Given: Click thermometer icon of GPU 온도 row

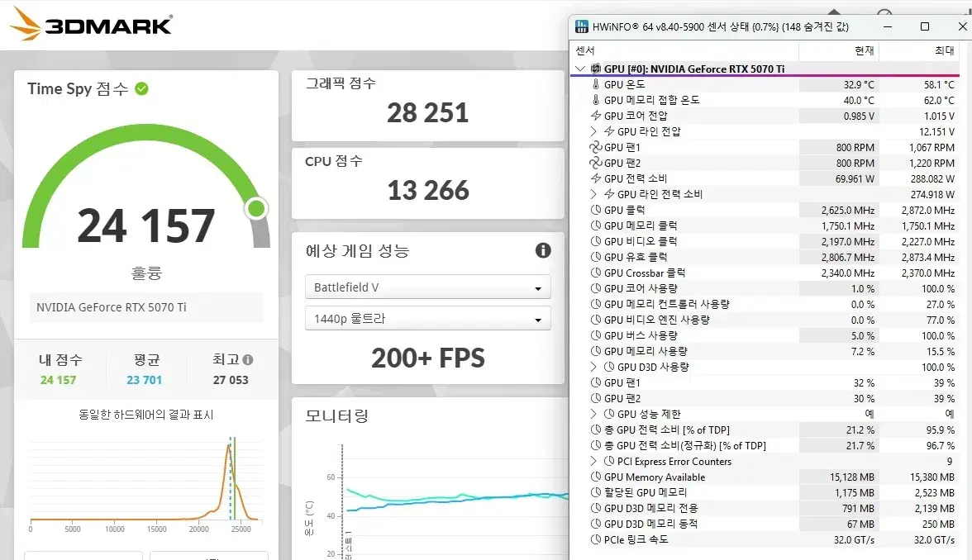Looking at the screenshot, I should (596, 84).
